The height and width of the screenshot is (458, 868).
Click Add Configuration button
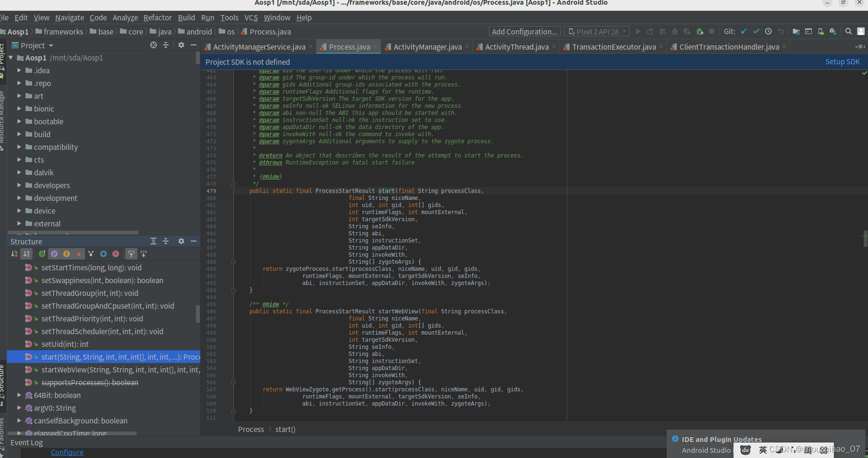pyautogui.click(x=525, y=32)
